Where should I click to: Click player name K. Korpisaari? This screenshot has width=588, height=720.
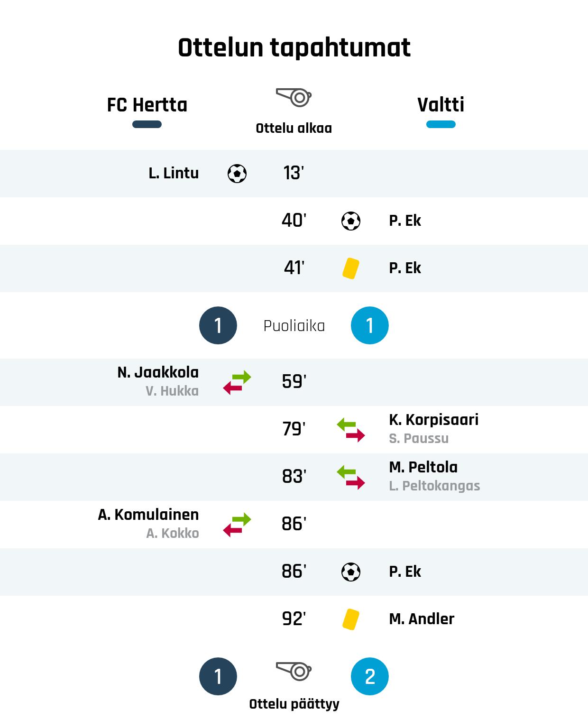coord(433,420)
